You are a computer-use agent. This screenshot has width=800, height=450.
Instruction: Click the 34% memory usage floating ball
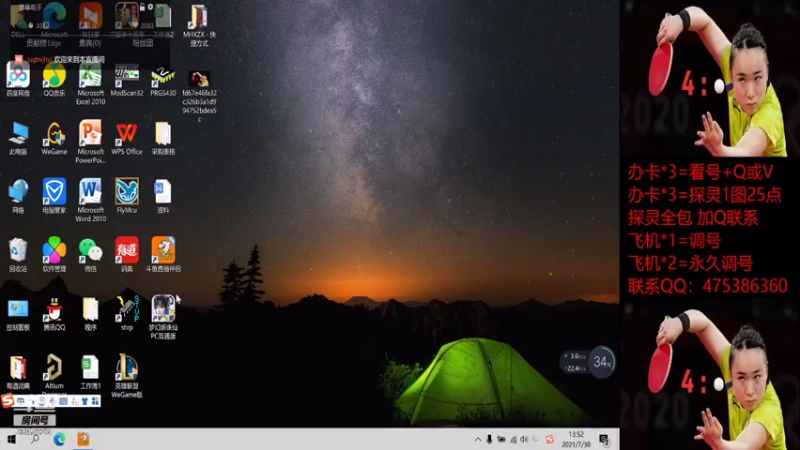coord(602,362)
